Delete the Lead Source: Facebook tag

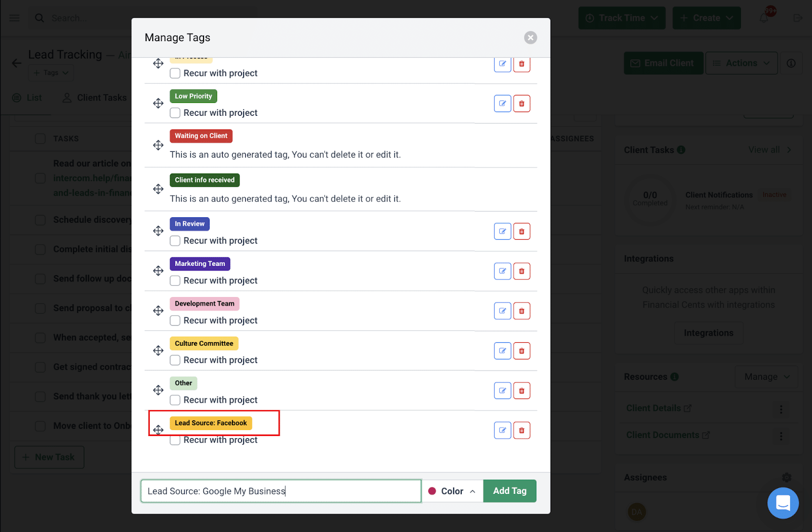(522, 430)
